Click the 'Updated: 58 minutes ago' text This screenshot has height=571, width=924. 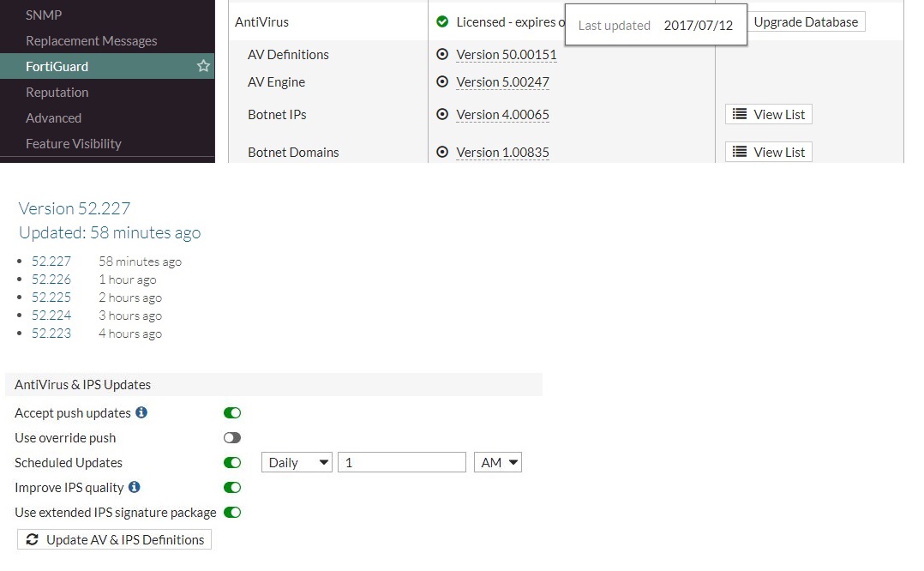pos(110,232)
